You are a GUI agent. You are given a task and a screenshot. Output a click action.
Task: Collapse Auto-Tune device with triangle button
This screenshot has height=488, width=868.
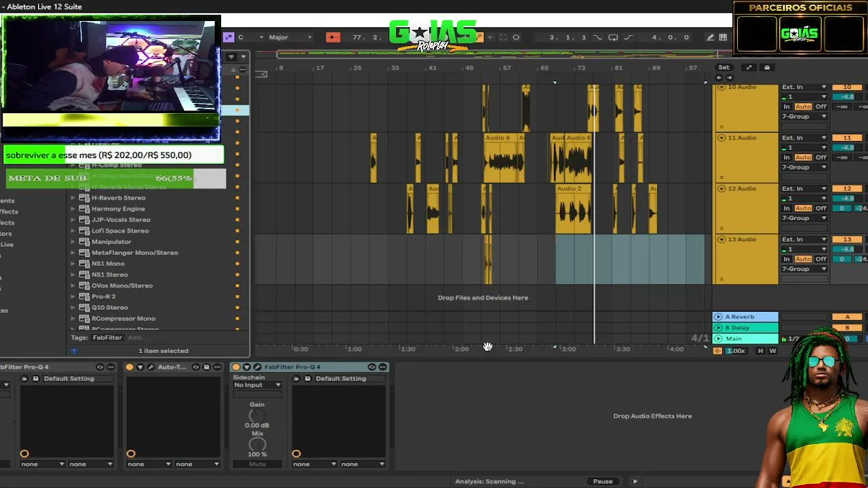click(140, 367)
